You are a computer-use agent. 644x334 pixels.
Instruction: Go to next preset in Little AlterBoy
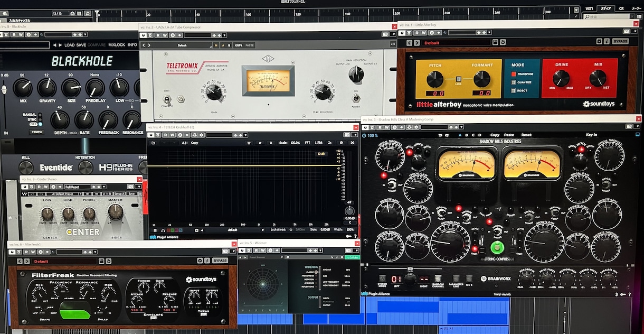tap(417, 42)
